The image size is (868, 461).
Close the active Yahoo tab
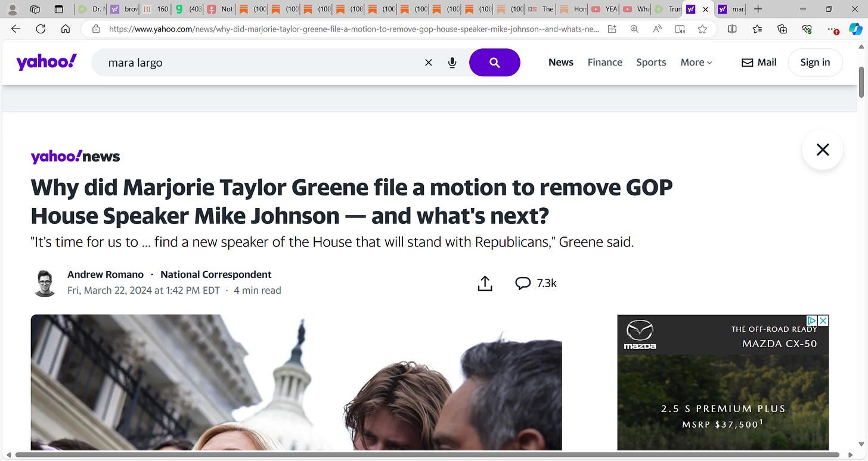tap(706, 9)
